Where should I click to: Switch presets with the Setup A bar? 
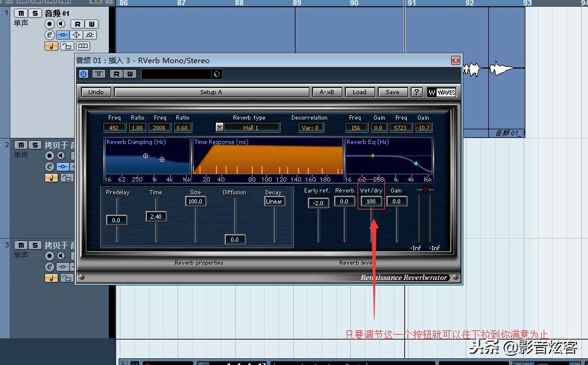[x=212, y=92]
